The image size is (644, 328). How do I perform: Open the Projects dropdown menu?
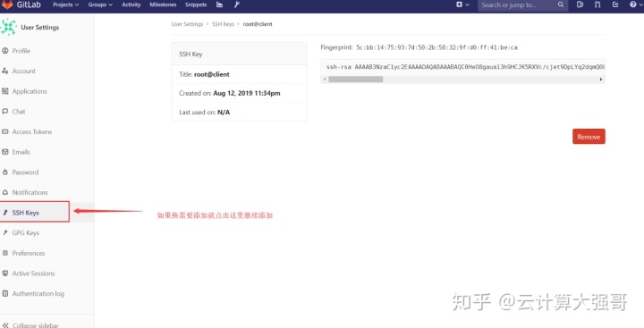click(x=65, y=5)
